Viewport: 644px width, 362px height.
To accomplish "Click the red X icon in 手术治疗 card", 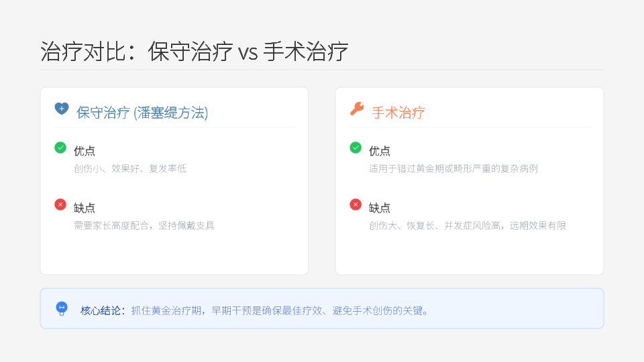I will 356,204.
